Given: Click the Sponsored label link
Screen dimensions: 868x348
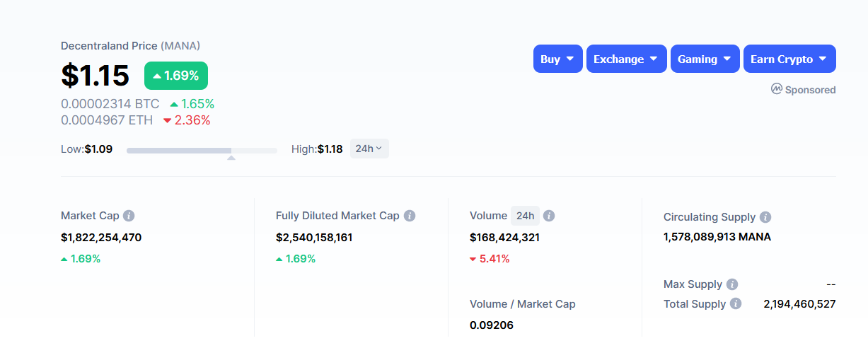Looking at the screenshot, I should coord(810,90).
